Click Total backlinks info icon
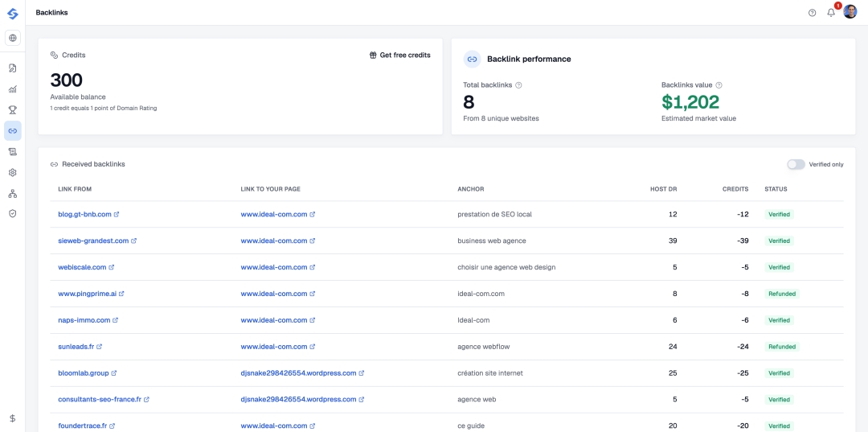Viewport: 868px width, 432px height. pos(518,85)
